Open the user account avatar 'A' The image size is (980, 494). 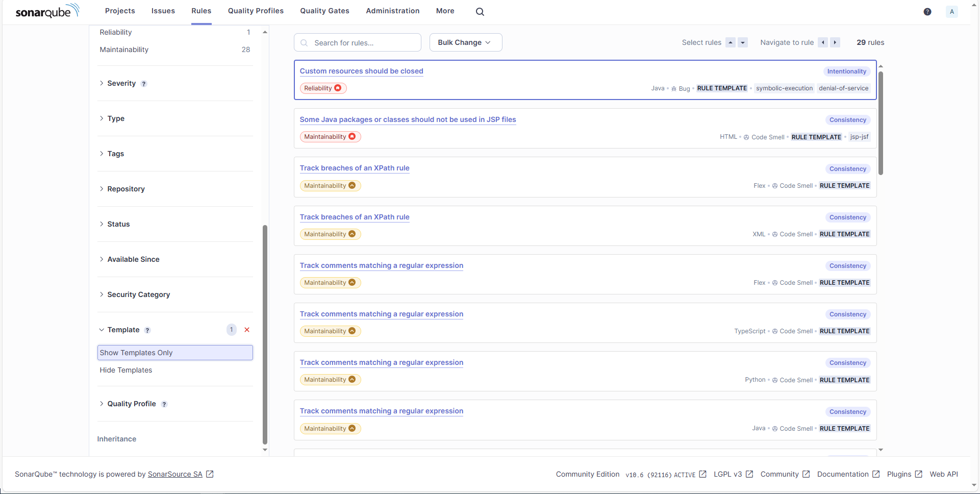tap(951, 12)
